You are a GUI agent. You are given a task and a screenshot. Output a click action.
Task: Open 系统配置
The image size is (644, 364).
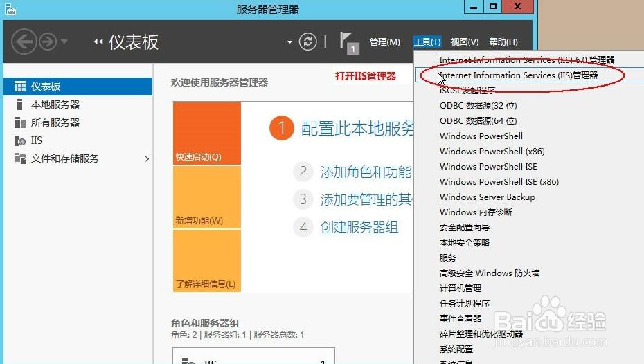[456, 349]
